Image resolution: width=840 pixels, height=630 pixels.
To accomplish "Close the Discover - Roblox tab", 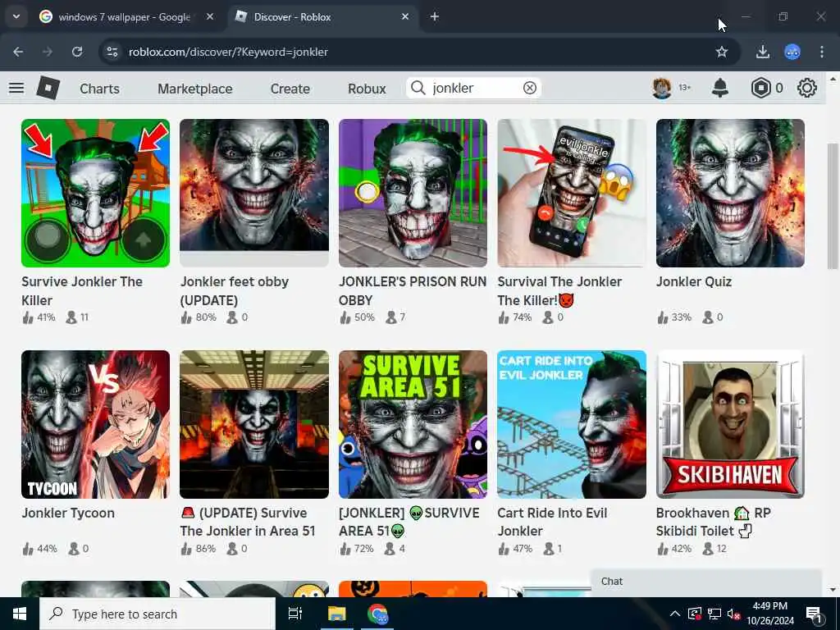I will [405, 17].
